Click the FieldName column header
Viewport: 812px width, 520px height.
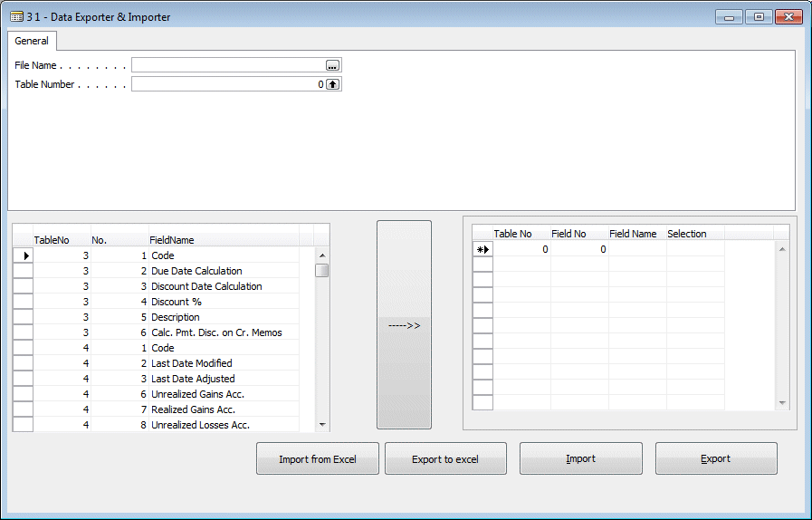point(224,240)
